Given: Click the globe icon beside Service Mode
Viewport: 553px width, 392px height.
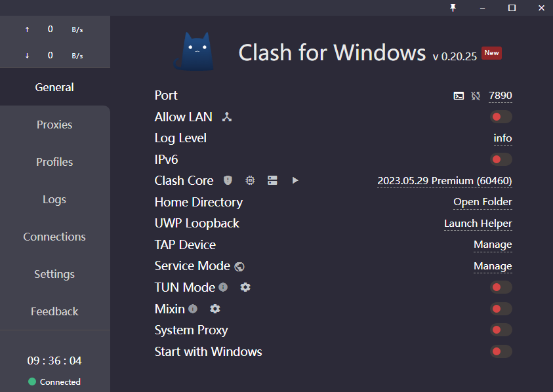Looking at the screenshot, I should (239, 267).
